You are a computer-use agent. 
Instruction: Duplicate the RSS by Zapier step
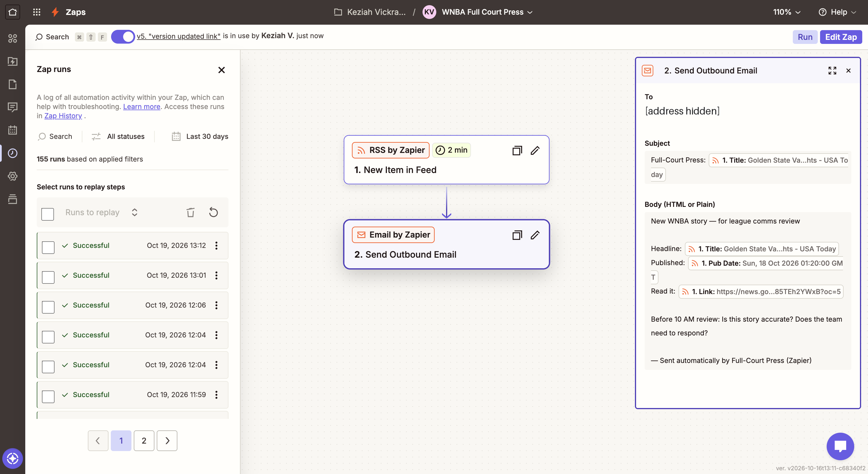(517, 150)
